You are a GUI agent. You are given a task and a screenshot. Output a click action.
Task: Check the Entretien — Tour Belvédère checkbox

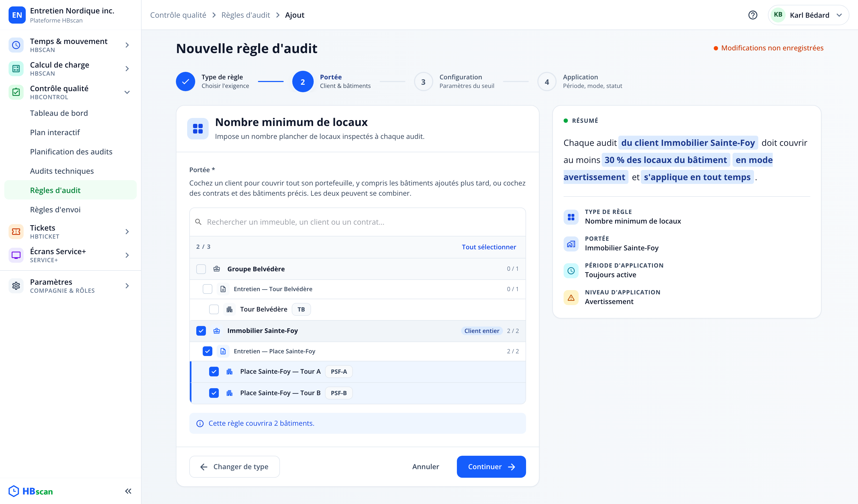207,289
